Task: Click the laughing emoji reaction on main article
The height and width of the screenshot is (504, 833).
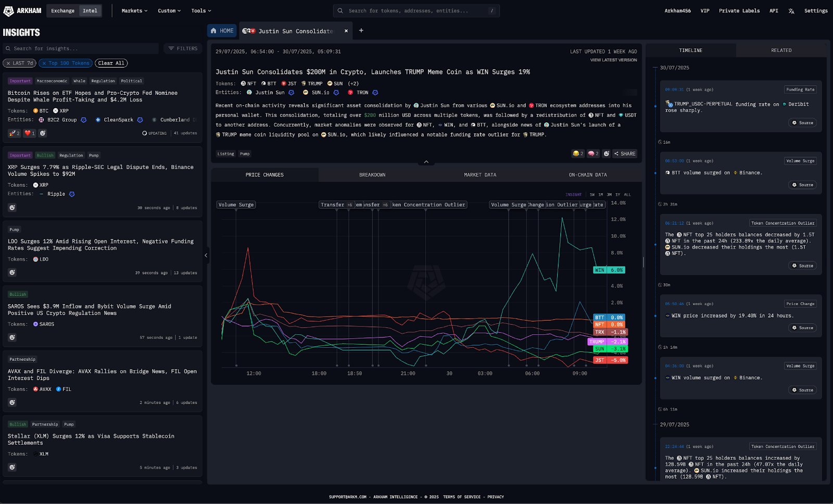Action: pyautogui.click(x=578, y=154)
